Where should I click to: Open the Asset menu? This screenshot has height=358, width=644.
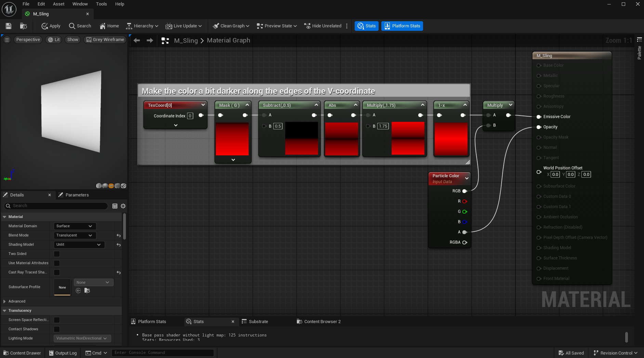58,4
